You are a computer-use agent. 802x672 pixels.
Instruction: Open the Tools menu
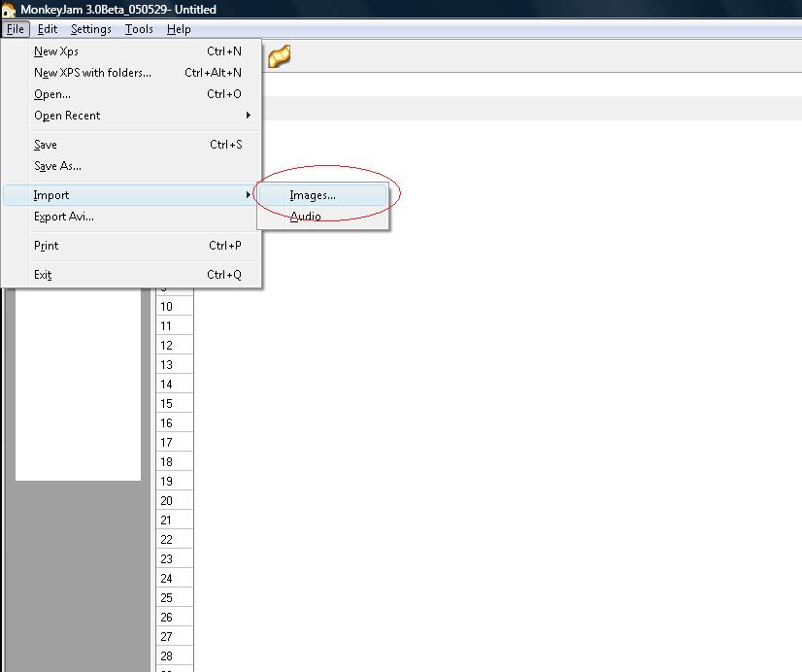pos(139,29)
